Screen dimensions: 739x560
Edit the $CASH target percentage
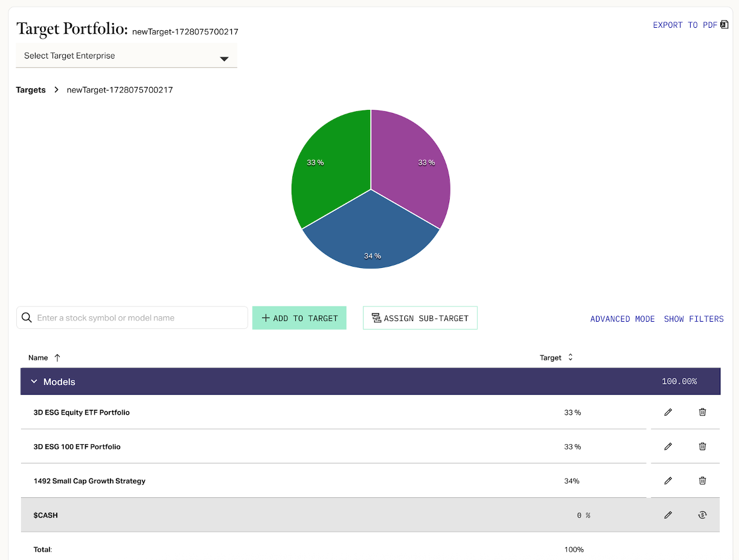pos(668,515)
